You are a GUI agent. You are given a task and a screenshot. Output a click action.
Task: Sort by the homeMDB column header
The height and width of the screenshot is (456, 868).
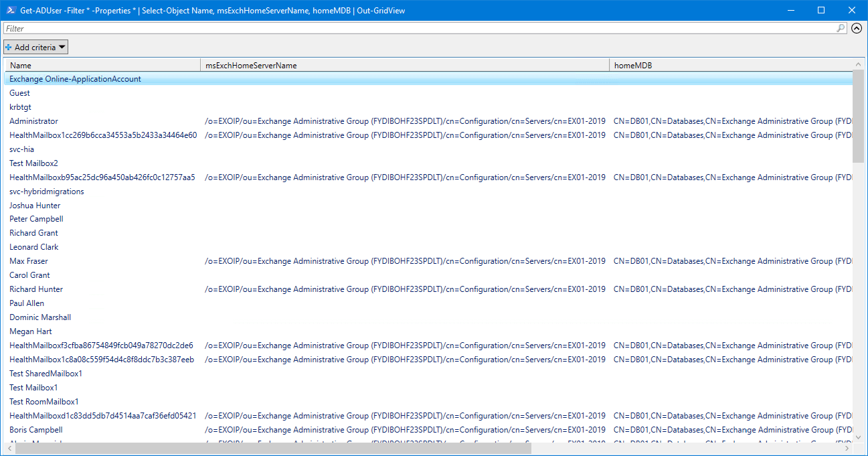pyautogui.click(x=731, y=65)
